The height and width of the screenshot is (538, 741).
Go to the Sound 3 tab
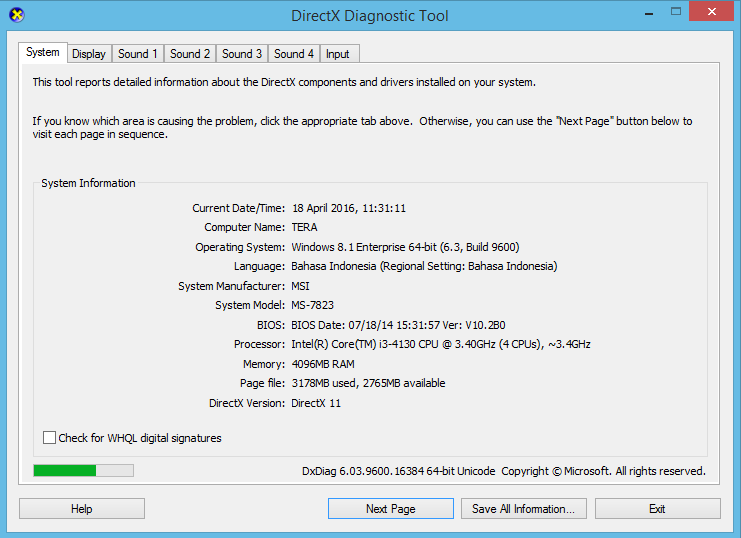(242, 54)
